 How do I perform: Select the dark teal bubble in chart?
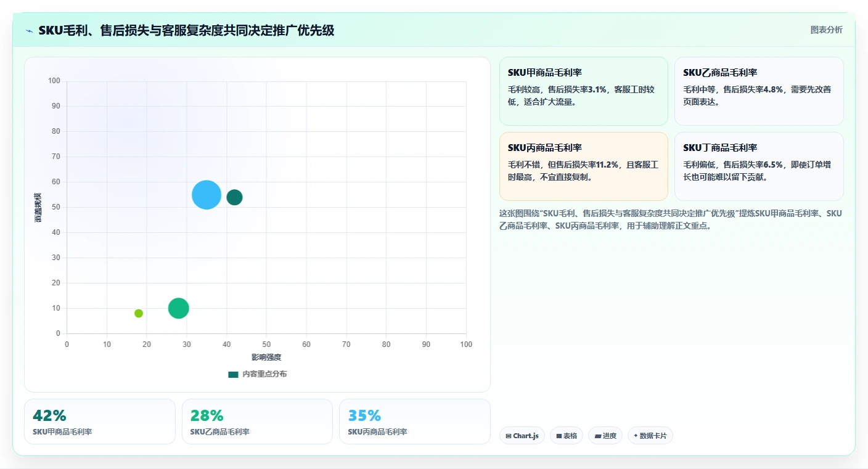[x=234, y=197]
